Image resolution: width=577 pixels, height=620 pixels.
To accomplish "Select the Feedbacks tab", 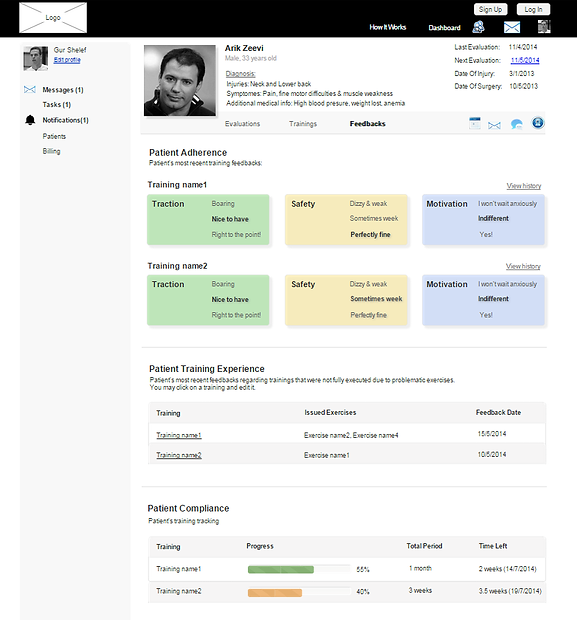I will point(367,124).
